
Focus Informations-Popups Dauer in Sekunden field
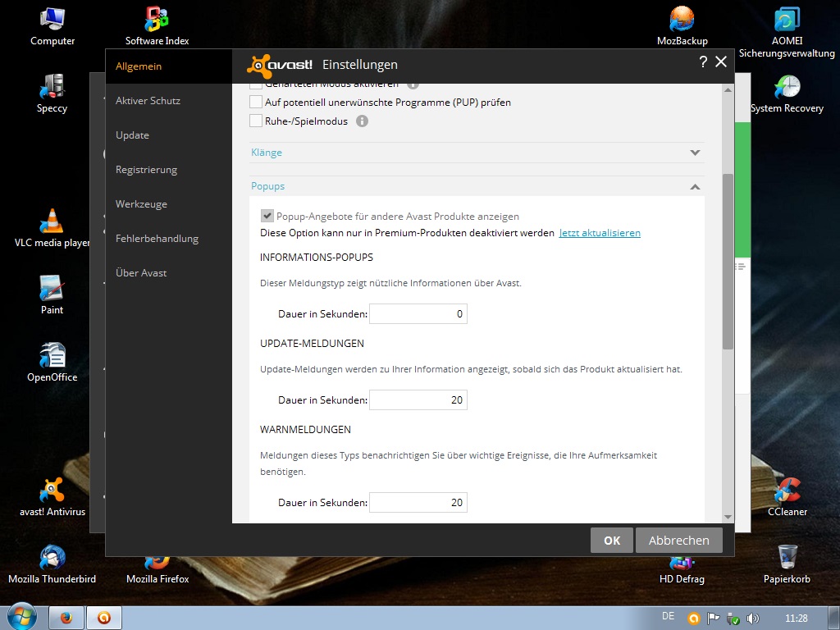click(x=418, y=314)
